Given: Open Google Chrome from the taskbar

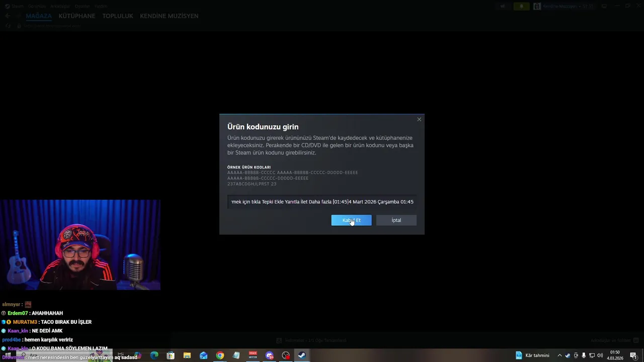Looking at the screenshot, I should (220, 355).
